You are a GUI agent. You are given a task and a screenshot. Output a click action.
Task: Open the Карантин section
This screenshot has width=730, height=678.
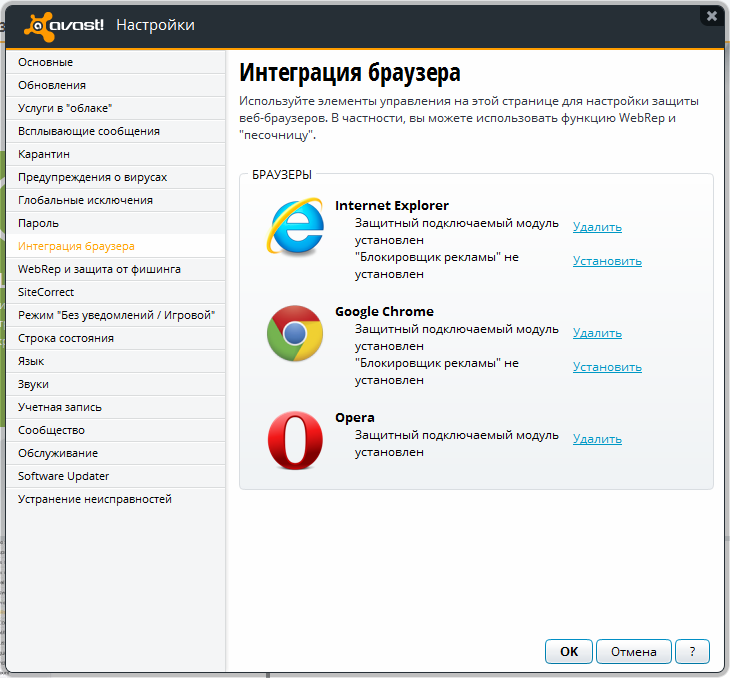(116, 154)
